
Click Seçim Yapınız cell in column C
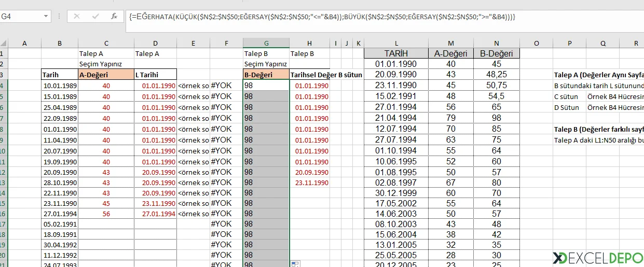(x=106, y=64)
